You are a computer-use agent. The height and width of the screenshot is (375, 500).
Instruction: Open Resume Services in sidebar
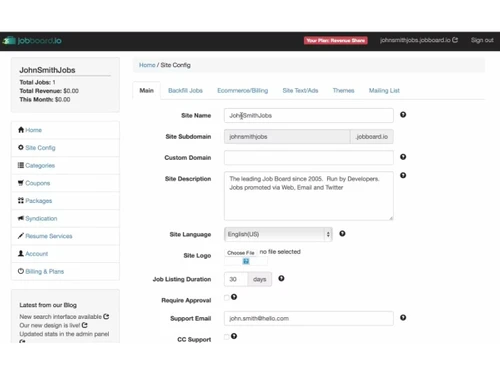click(49, 236)
